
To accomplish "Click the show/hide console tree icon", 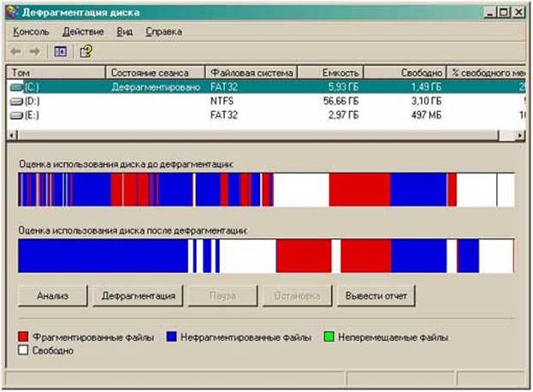I will pos(60,51).
